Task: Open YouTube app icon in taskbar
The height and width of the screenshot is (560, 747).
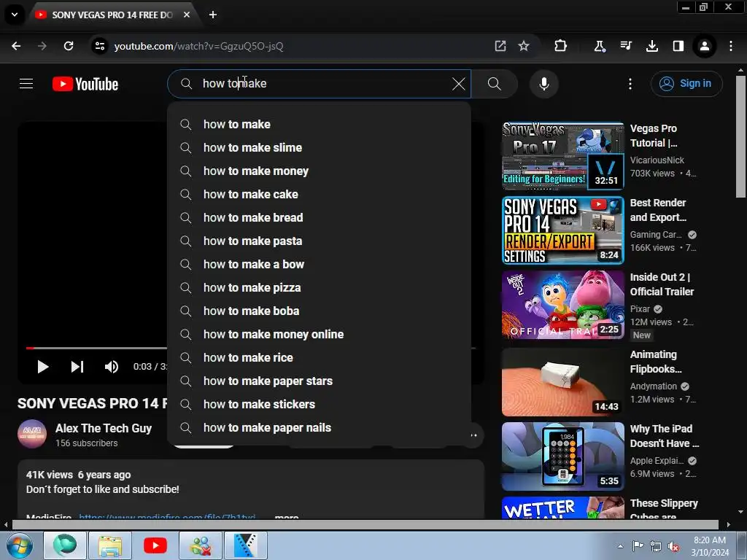Action: point(155,545)
